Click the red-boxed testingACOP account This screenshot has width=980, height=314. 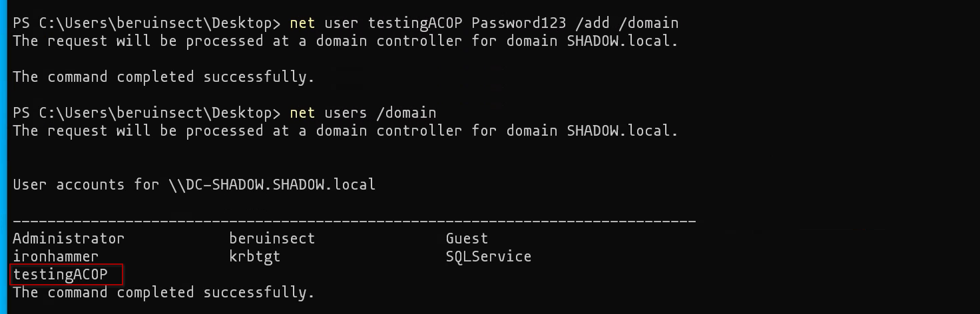click(x=60, y=274)
